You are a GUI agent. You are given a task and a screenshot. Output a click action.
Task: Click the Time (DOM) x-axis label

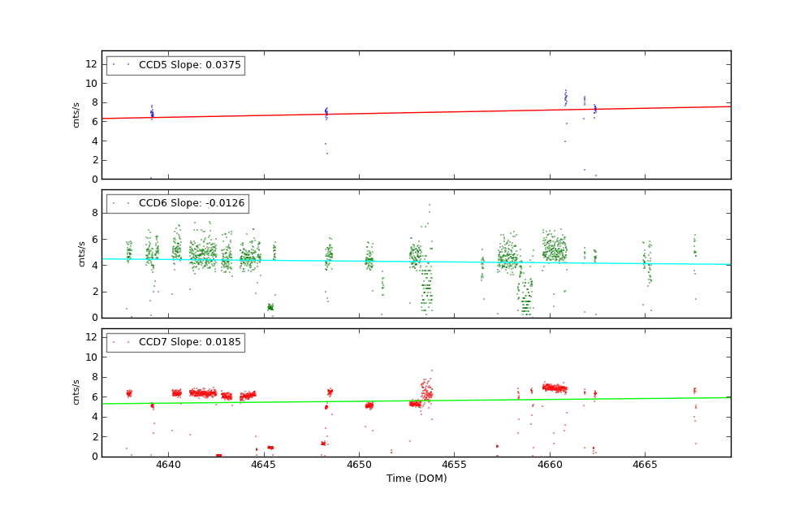click(416, 479)
